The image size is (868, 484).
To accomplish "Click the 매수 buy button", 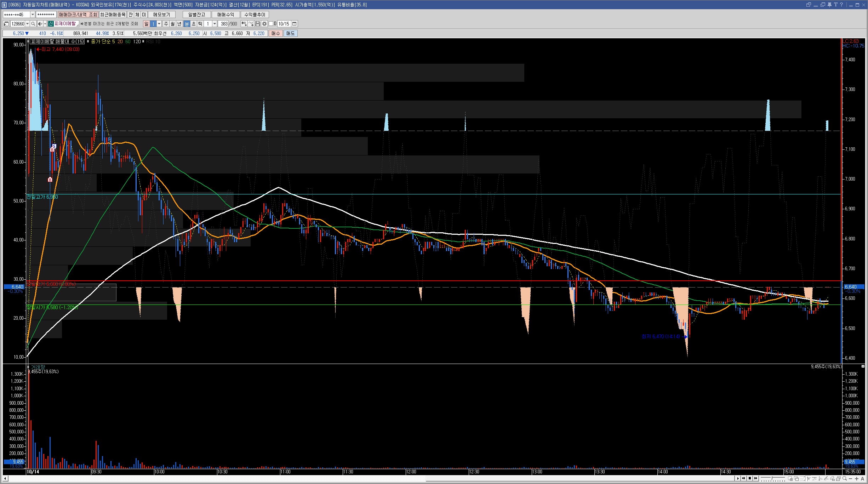I will (x=275, y=33).
